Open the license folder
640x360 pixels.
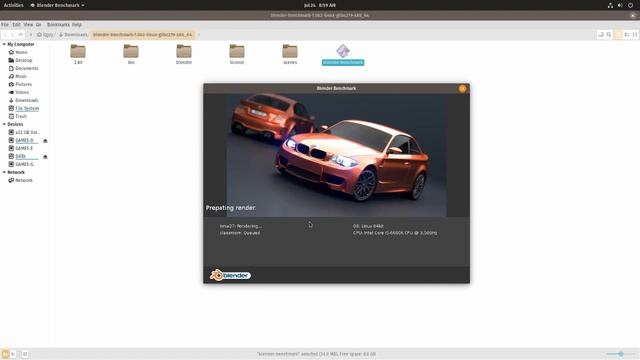[237, 54]
